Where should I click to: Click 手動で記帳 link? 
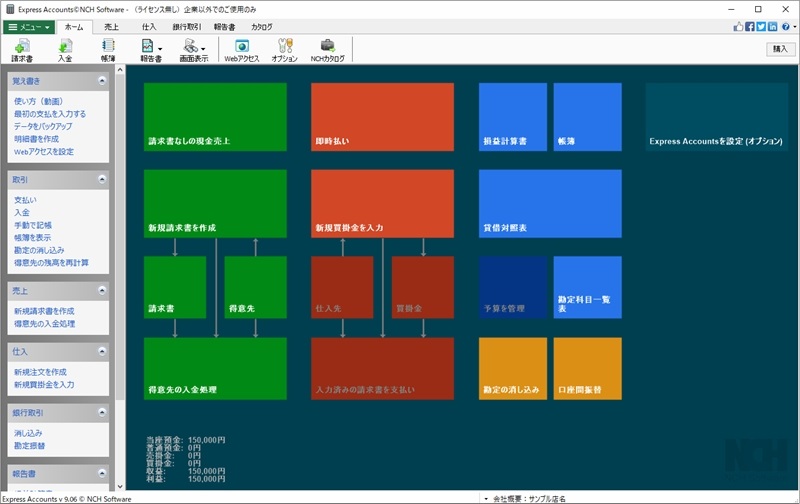(x=33, y=225)
